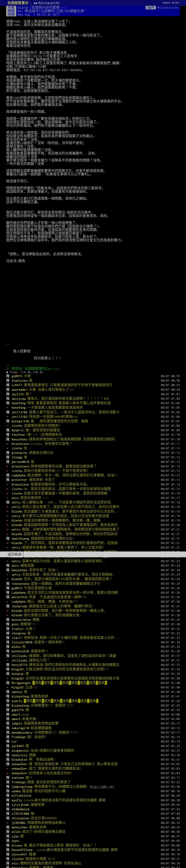Click ivan11's comment 老師加油 再辦一次
The image size is (186, 868).
(x=93, y=638)
